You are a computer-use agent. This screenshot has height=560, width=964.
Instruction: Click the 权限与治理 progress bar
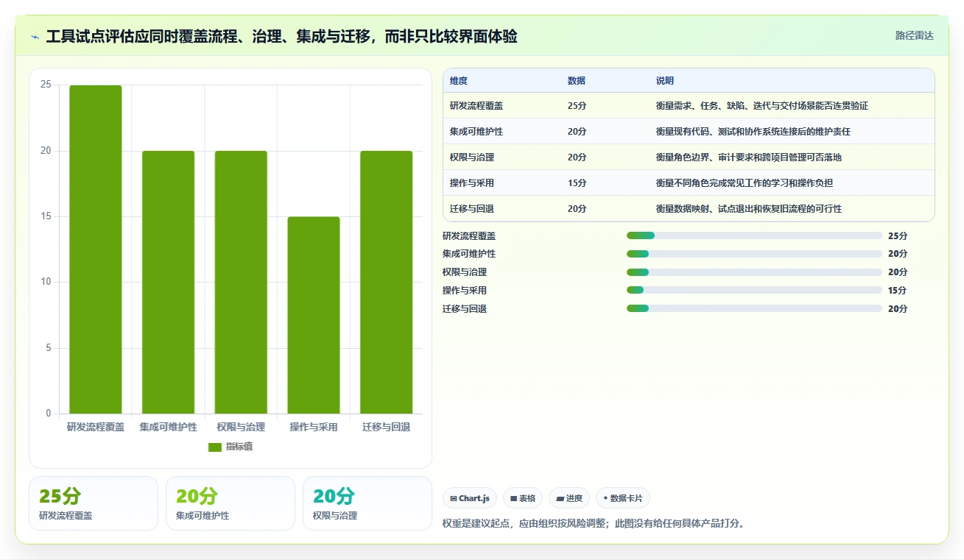(x=754, y=272)
